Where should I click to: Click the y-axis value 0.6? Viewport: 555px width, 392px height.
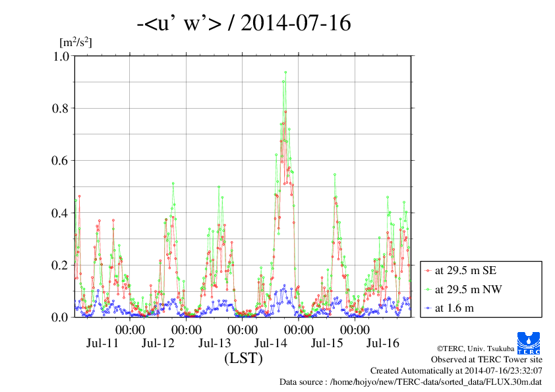[x=61, y=161]
